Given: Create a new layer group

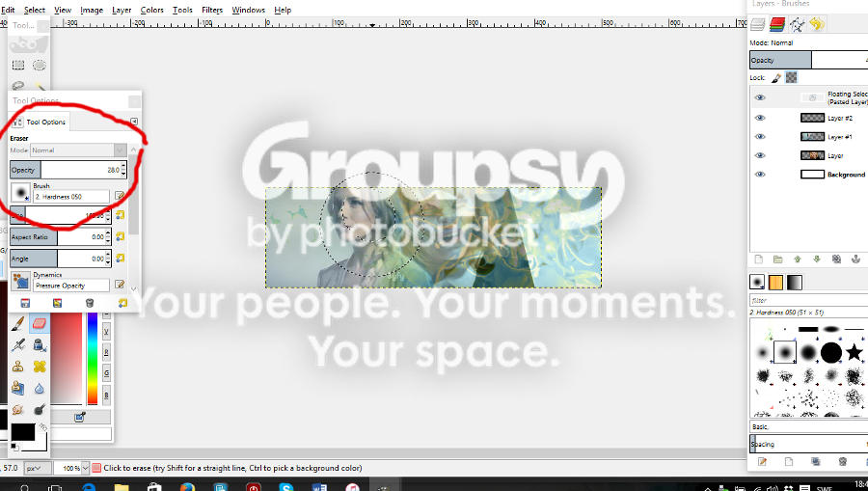Looking at the screenshot, I should click(x=777, y=259).
